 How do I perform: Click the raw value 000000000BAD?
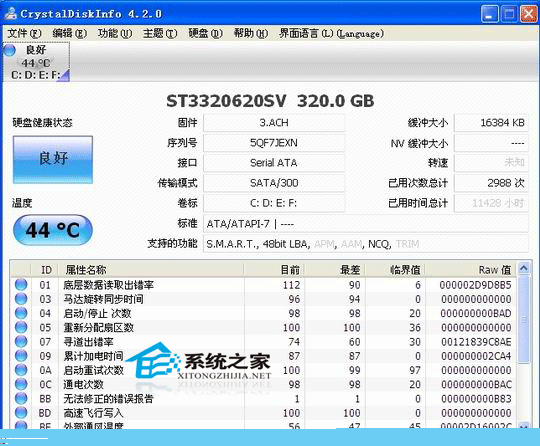[476, 313]
